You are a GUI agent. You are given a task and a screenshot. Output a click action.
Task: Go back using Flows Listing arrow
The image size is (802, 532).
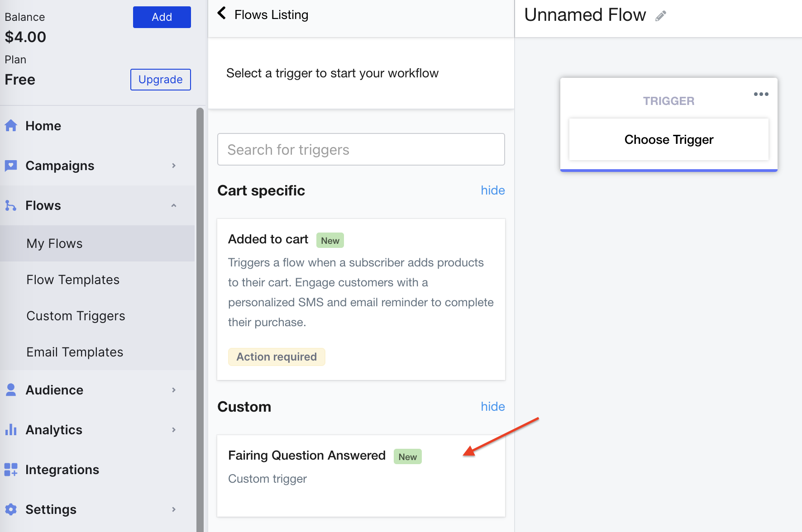coord(222,13)
